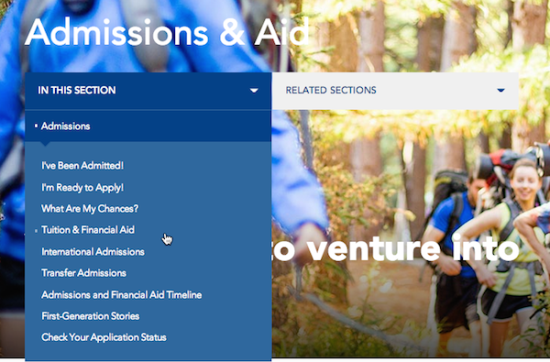This screenshot has width=550, height=362.
Task: Open Tuition & Financial Aid link
Action: point(88,230)
